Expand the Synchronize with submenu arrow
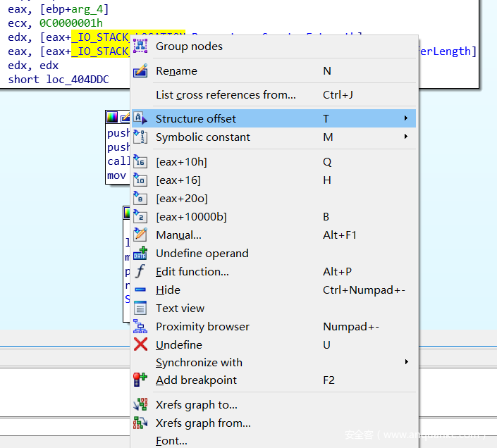Image resolution: width=497 pixels, height=448 pixels. 406,363
